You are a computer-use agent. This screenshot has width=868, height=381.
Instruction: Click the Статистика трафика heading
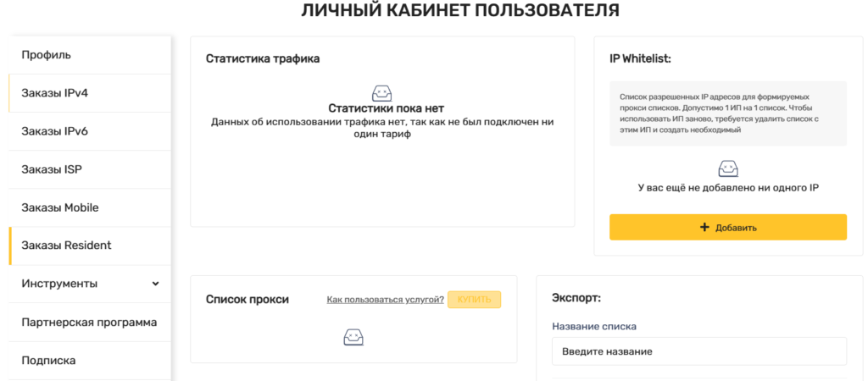click(263, 58)
